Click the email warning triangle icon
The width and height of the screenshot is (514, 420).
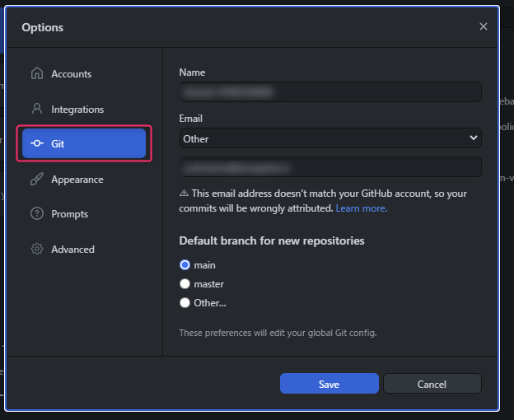[x=184, y=194]
